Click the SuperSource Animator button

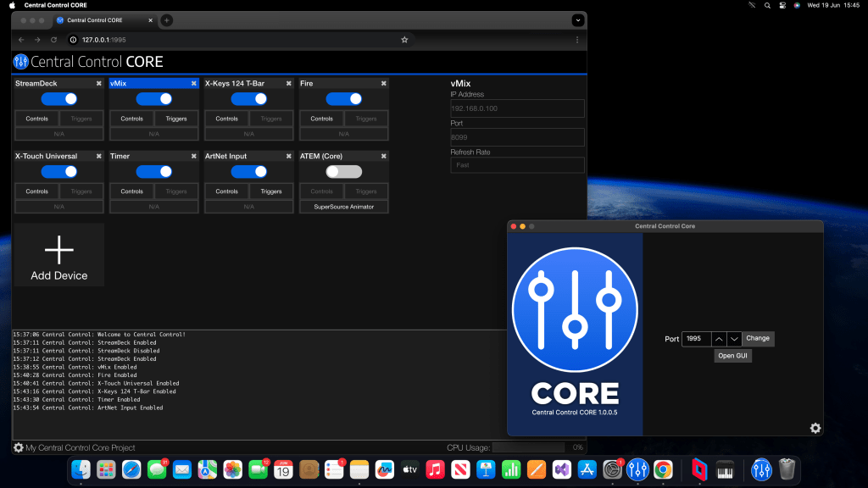pyautogui.click(x=344, y=207)
